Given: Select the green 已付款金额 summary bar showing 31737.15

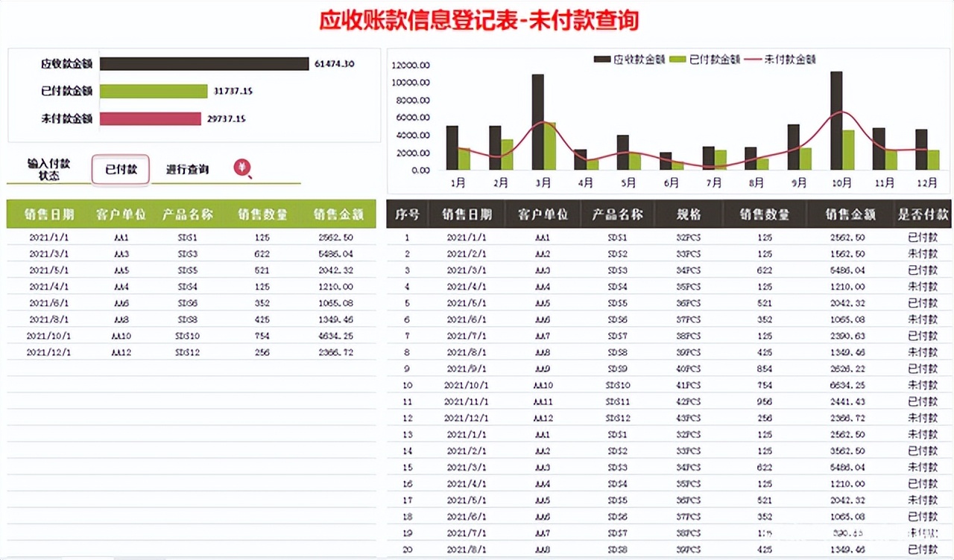Looking at the screenshot, I should coord(154,92).
